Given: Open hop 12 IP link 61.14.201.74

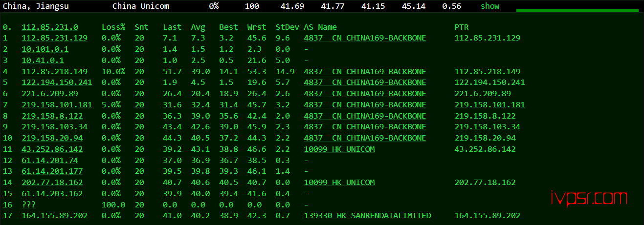Looking at the screenshot, I should tap(50, 161).
